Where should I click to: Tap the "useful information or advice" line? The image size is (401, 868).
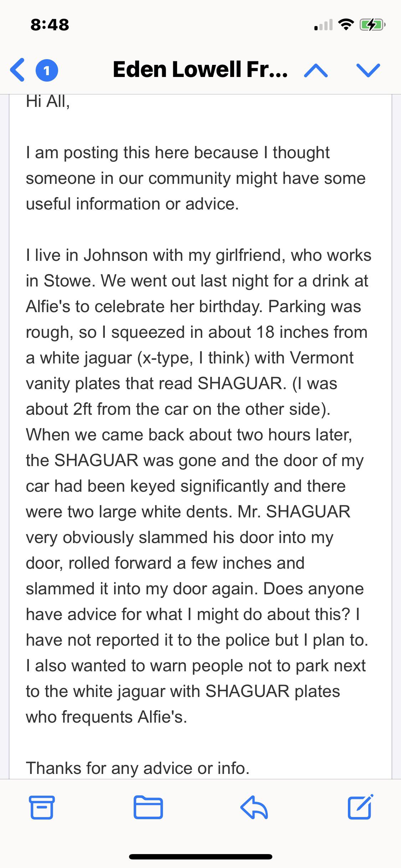click(132, 204)
